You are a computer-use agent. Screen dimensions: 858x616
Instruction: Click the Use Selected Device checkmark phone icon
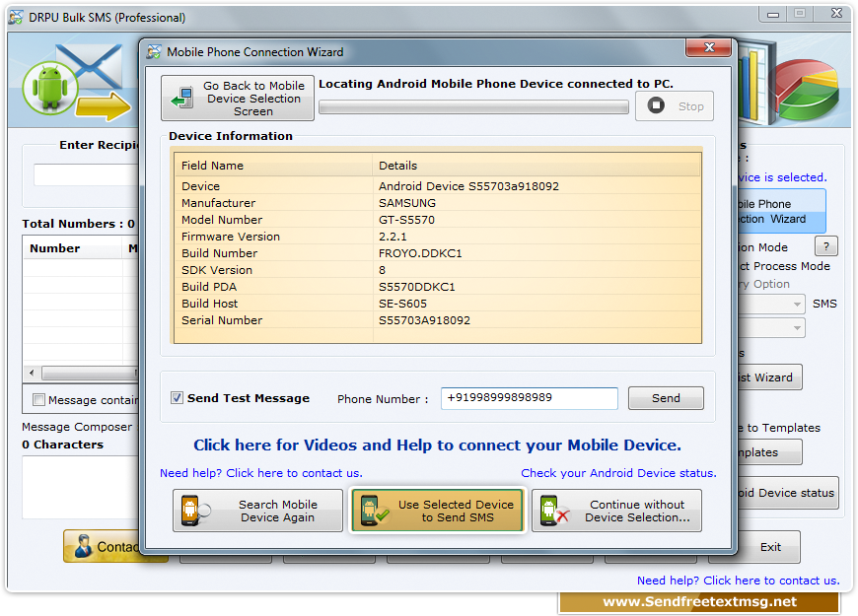point(375,511)
